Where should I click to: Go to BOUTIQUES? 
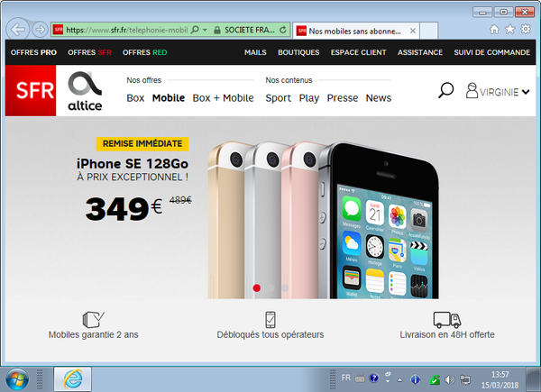[298, 52]
